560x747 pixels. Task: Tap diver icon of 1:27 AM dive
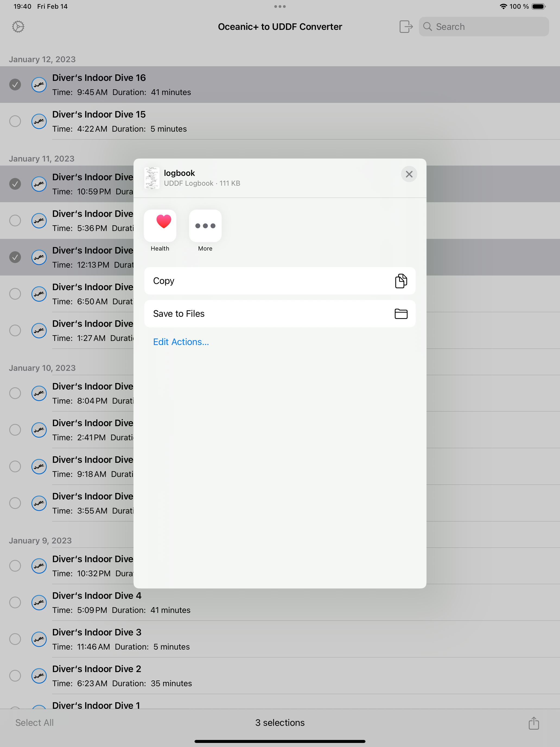coord(39,330)
